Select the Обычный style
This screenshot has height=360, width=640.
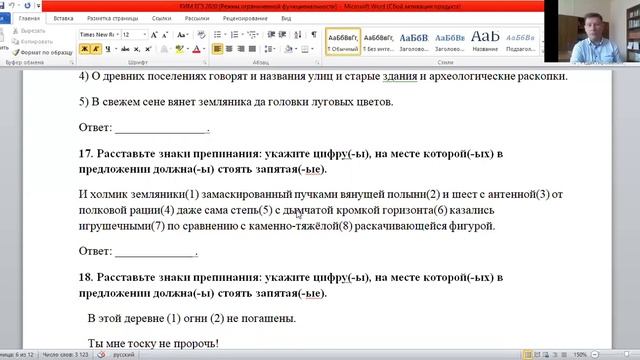pyautogui.click(x=343, y=42)
